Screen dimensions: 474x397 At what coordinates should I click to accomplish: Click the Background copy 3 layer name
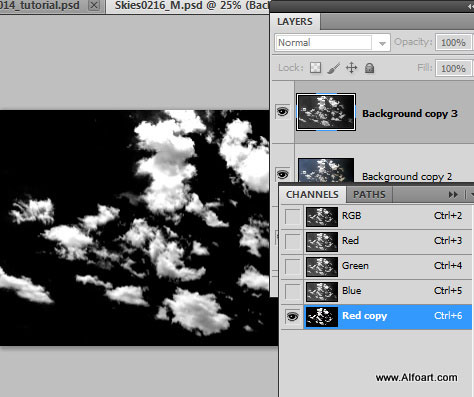click(410, 114)
